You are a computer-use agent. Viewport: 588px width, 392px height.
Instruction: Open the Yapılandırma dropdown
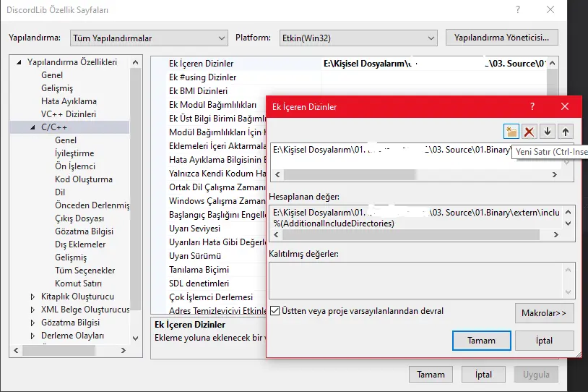[149, 38]
